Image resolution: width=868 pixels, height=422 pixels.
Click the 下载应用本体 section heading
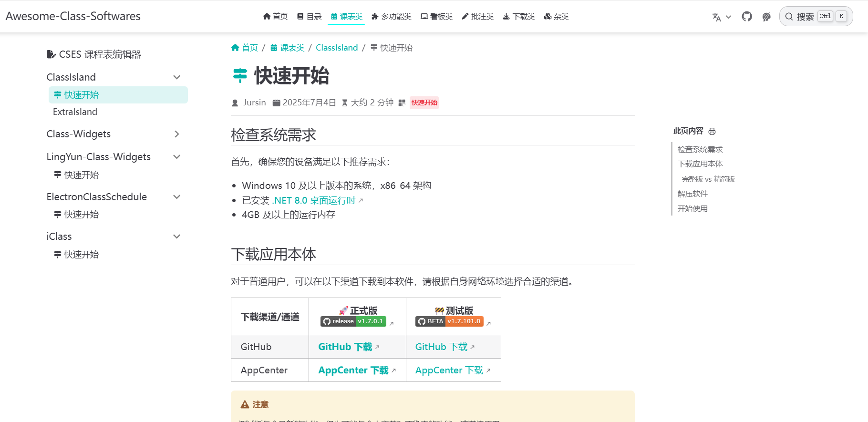(273, 254)
